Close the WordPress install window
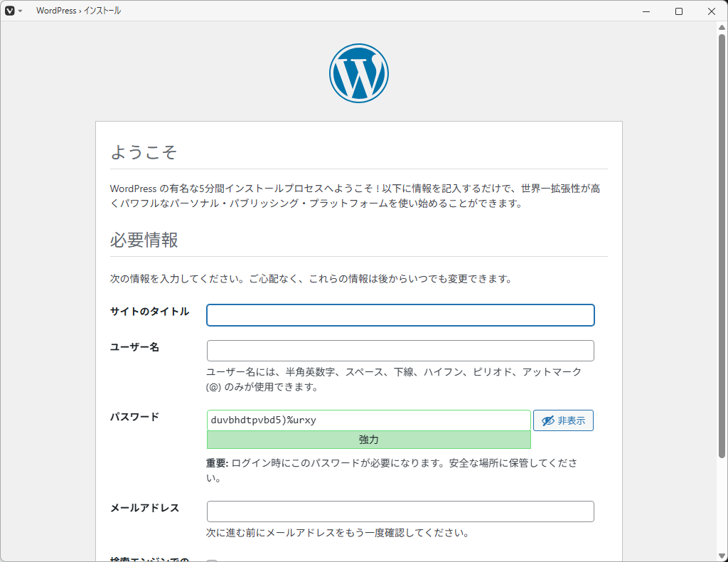This screenshot has height=562, width=728. (x=712, y=11)
